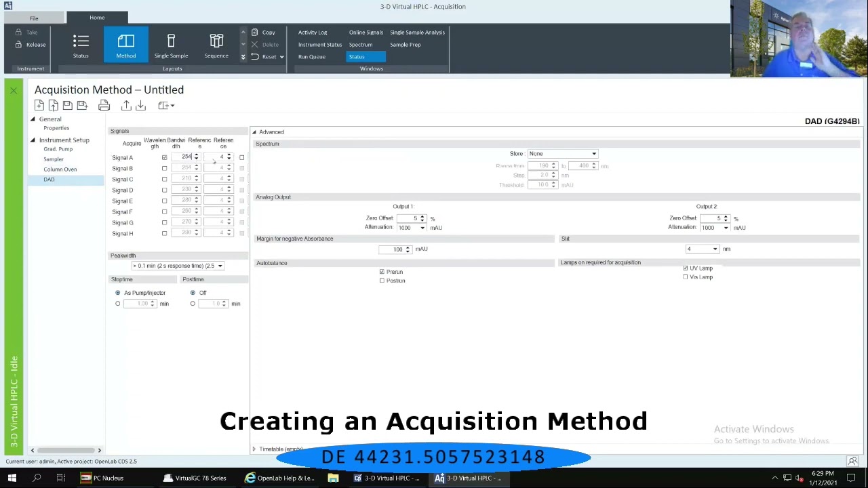Select Column Oven in tree
Image resolution: width=868 pixels, height=488 pixels.
click(x=60, y=169)
